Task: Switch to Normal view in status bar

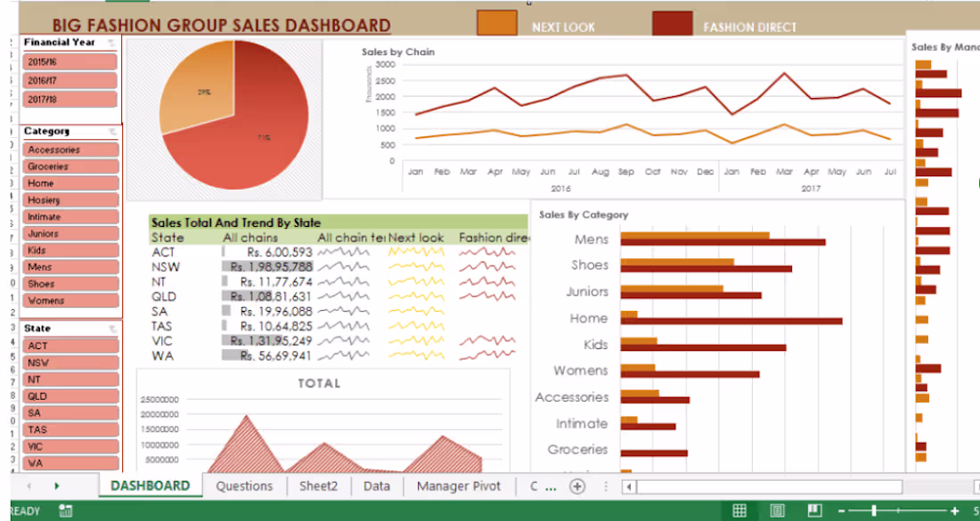Action: (x=739, y=511)
